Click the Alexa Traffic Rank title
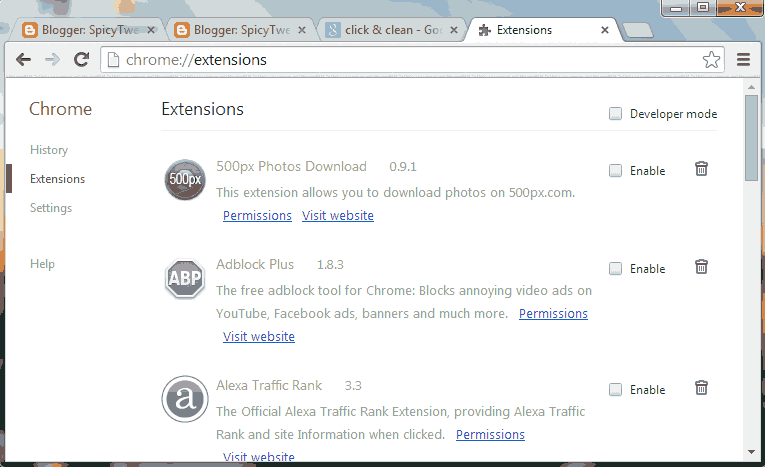765x467 pixels. click(269, 386)
